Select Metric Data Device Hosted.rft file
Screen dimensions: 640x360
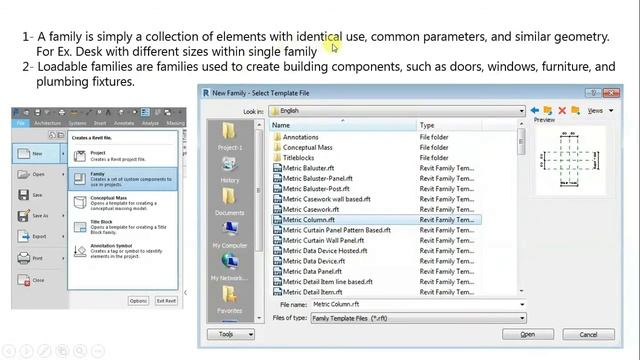(x=320, y=251)
